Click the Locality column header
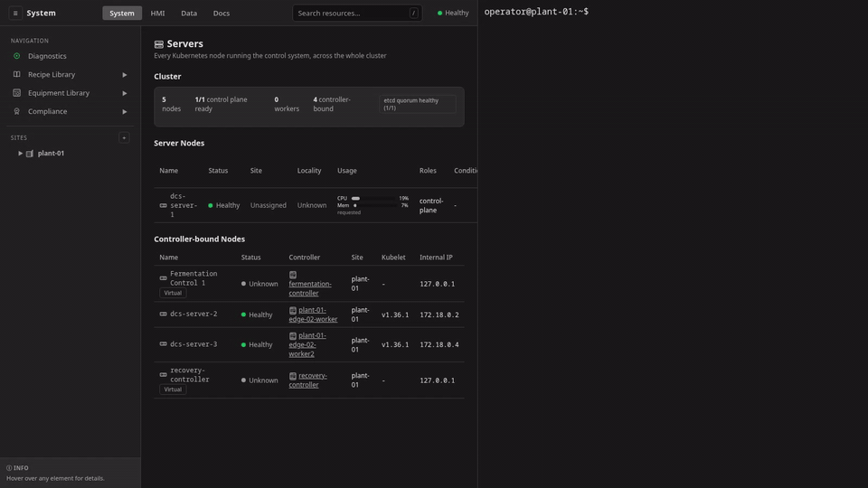This screenshot has width=868, height=488. 309,171
